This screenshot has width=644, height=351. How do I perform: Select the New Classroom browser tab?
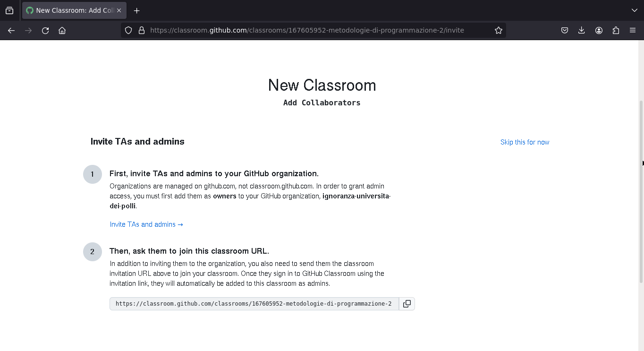pyautogui.click(x=74, y=10)
